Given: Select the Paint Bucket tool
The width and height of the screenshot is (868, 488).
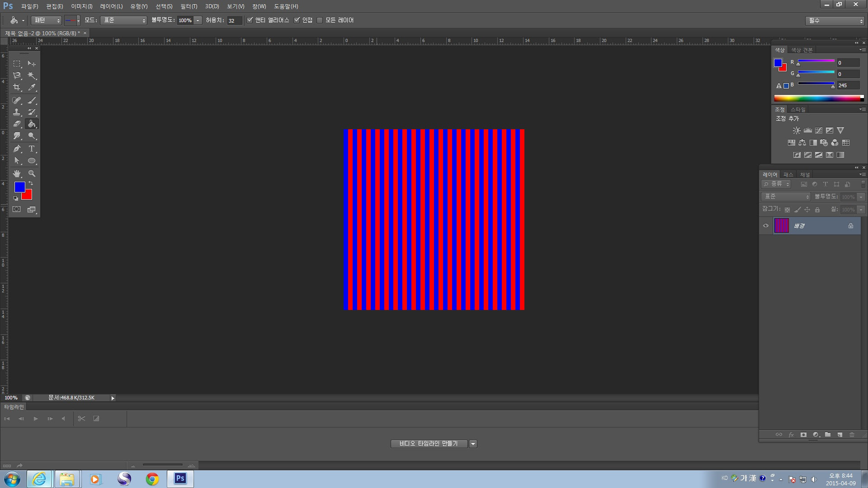Looking at the screenshot, I should (x=32, y=124).
